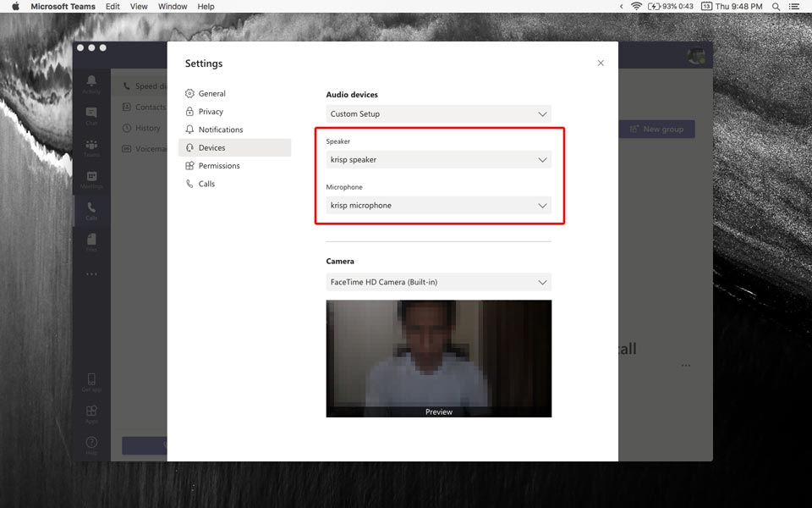Click the General gear icon

(189, 93)
